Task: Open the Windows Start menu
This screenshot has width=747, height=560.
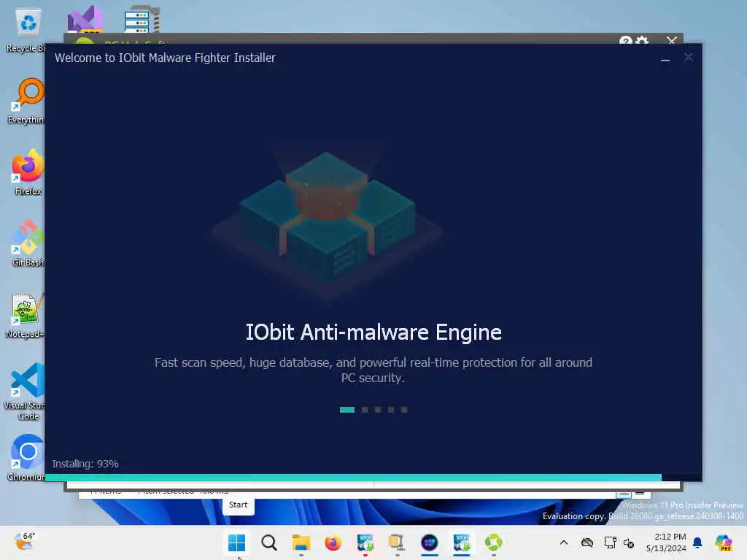Action: point(237,542)
